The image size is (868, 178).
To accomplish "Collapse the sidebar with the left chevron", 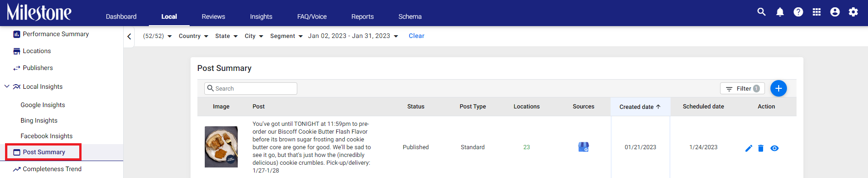I will click(x=129, y=36).
